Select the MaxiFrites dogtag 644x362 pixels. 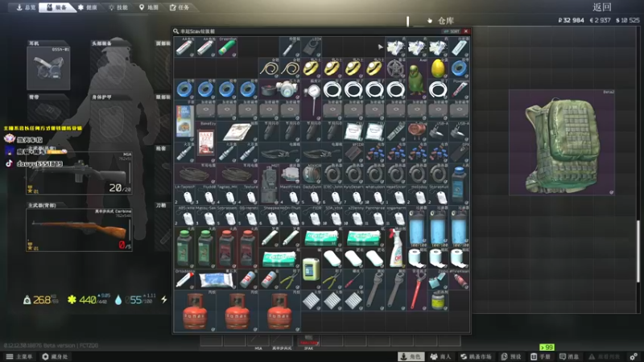pos(291,195)
